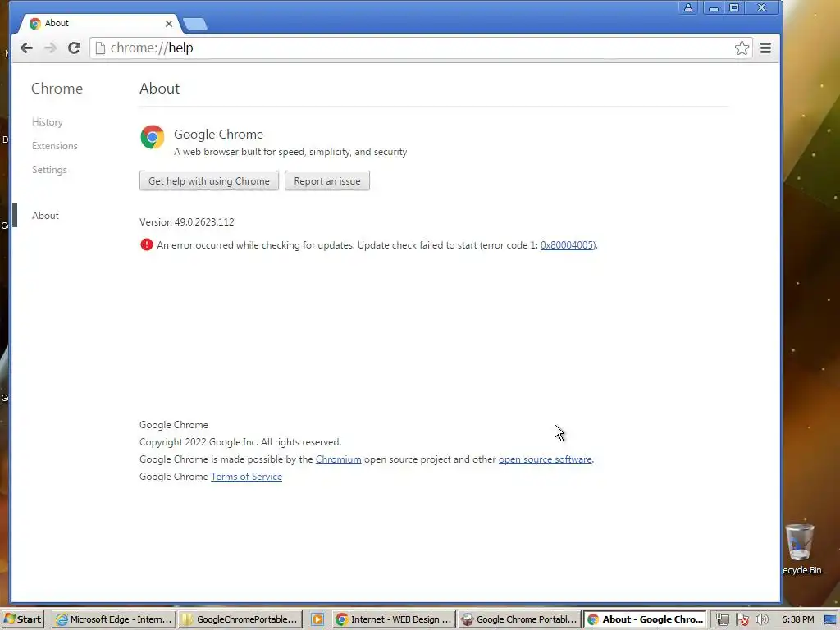Maximize the Chrome window

click(x=734, y=7)
